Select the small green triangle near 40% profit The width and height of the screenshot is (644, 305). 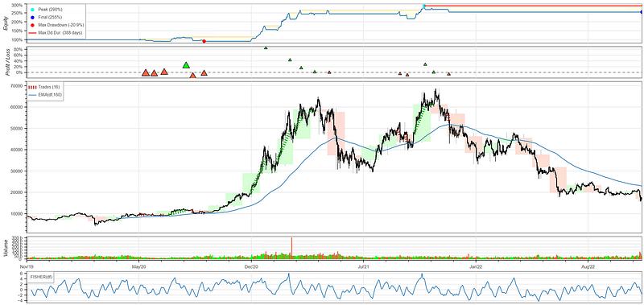point(290,60)
